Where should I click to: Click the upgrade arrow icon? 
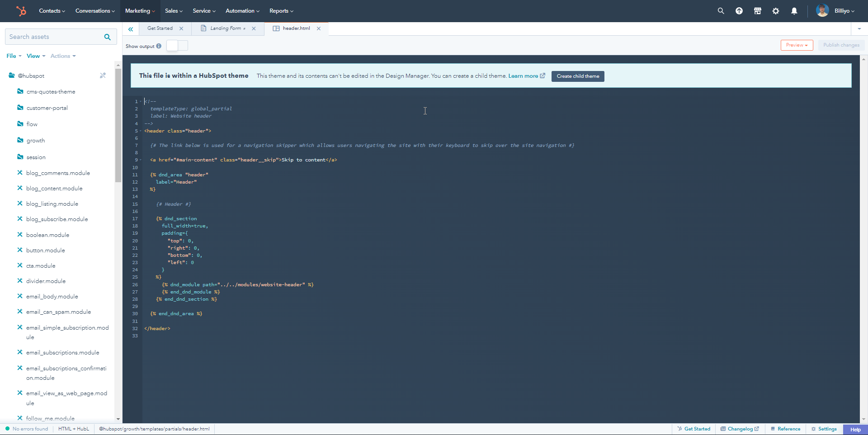coord(739,11)
